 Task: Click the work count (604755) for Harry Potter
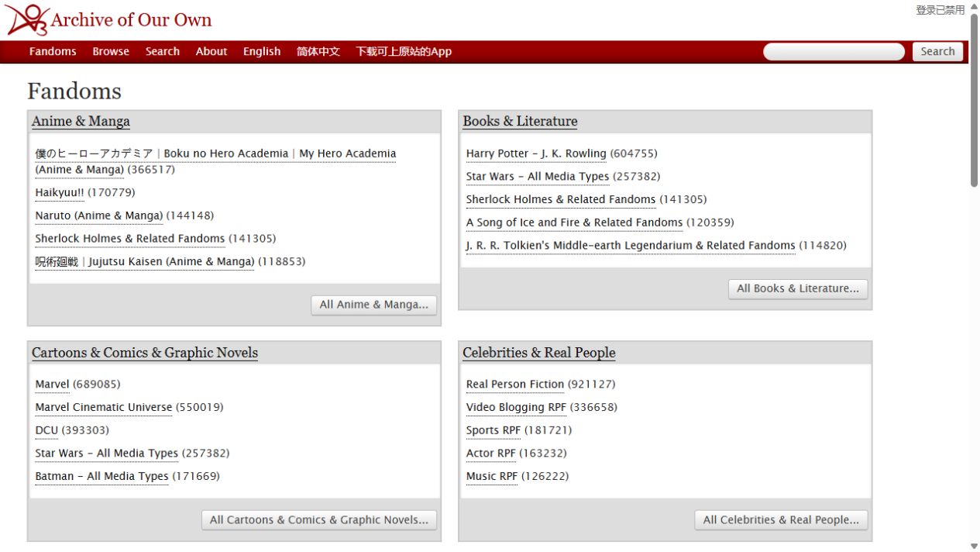tap(634, 154)
